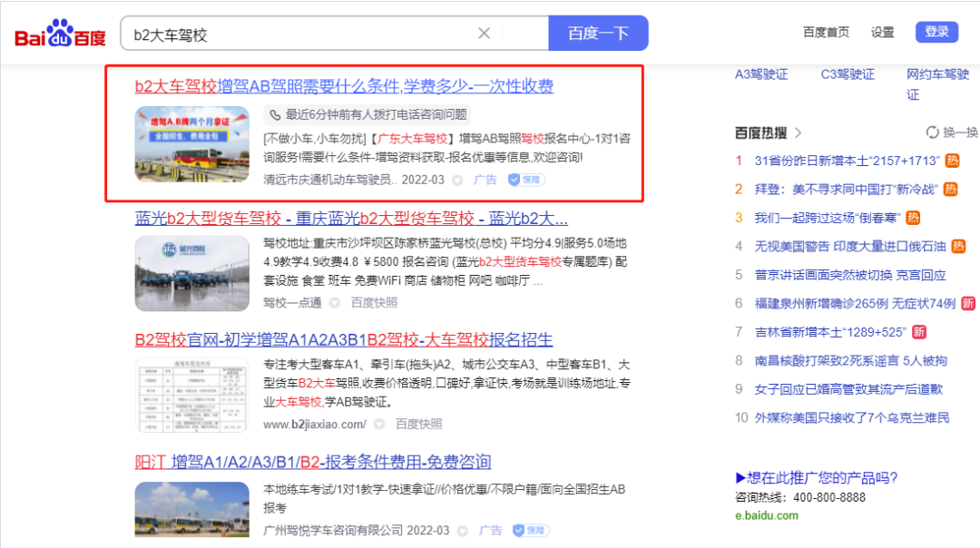The height and width of the screenshot is (548, 980).
Task: Click related search A3驾驶证
Action: click(x=761, y=74)
